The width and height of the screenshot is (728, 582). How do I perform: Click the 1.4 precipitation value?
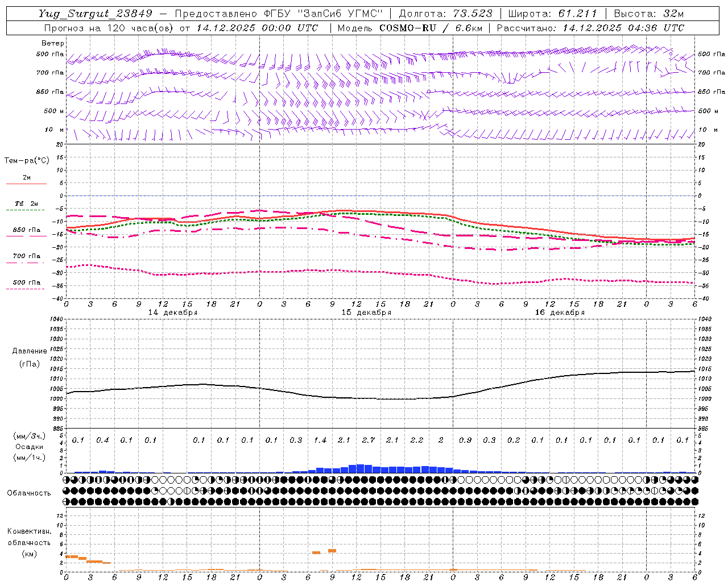coord(320,440)
